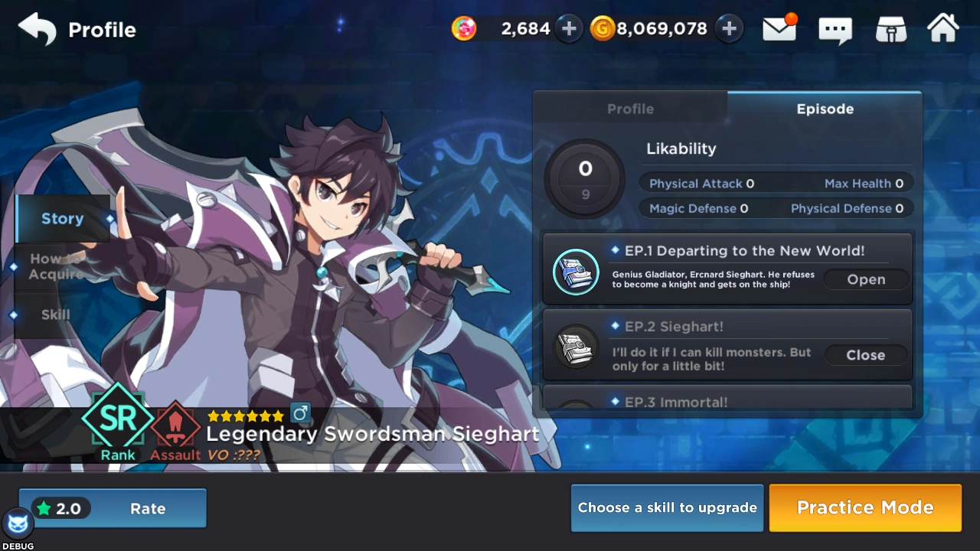The image size is (980, 551).
Task: Add gold with the plus button
Action: 730,29
